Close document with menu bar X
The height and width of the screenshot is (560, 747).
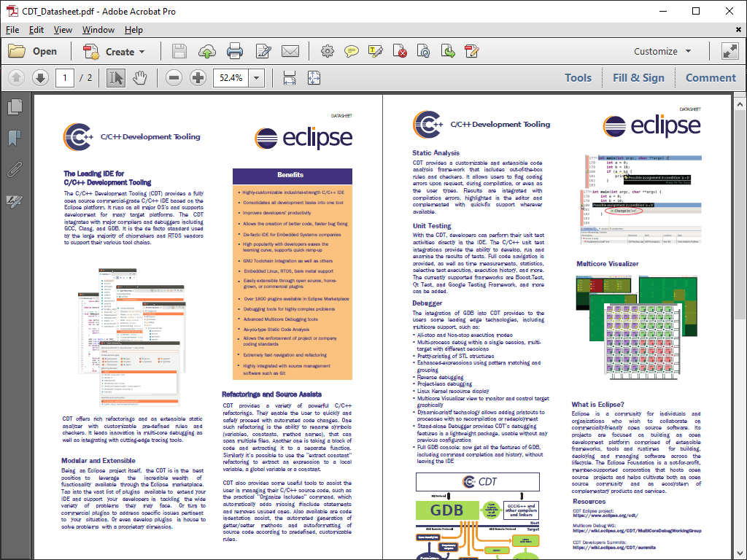pos(738,29)
